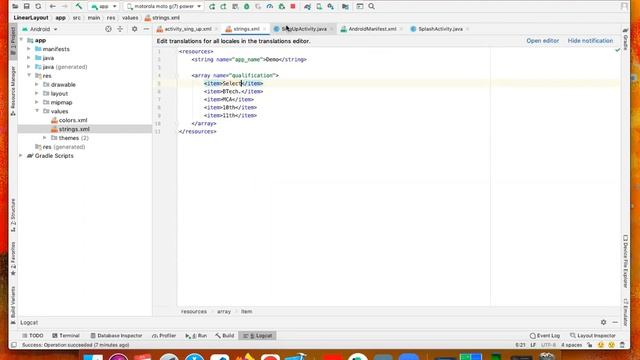The width and height of the screenshot is (640, 360).
Task: Open the TODO tool window
Action: (32, 336)
